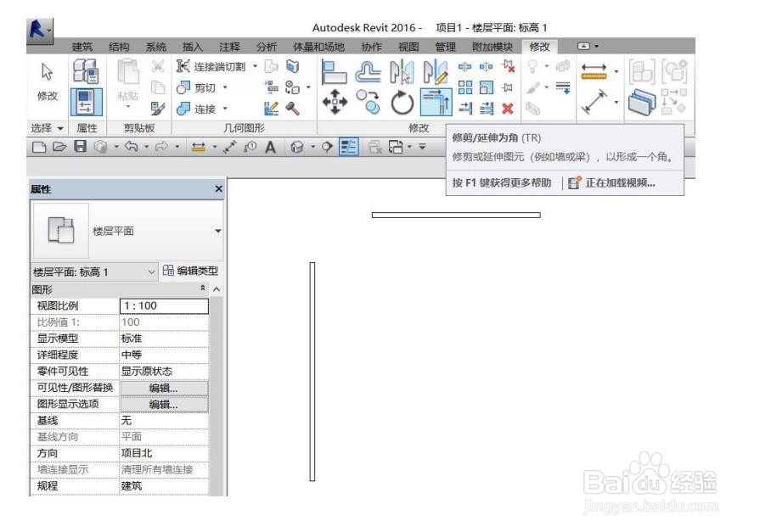The height and width of the screenshot is (532, 760).
Task: Click 编辑 button for 图形显示选项
Action: [164, 405]
